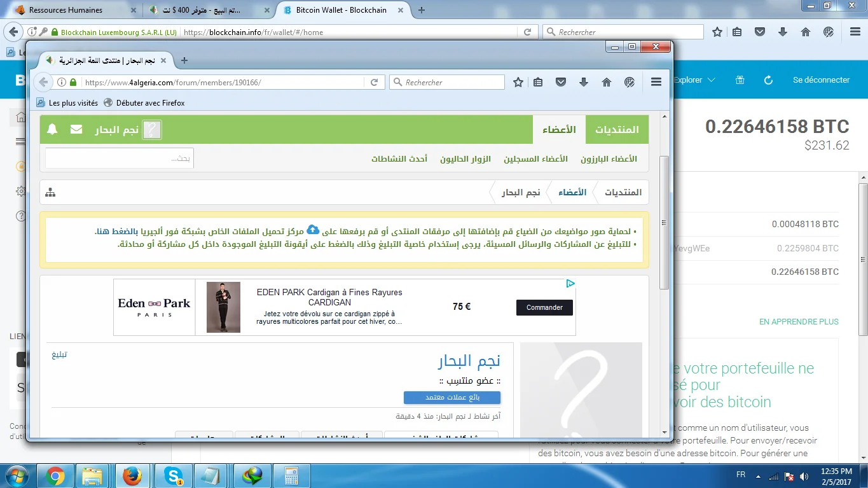
Task: Open Google Chrome from the taskbar
Action: tap(55, 476)
